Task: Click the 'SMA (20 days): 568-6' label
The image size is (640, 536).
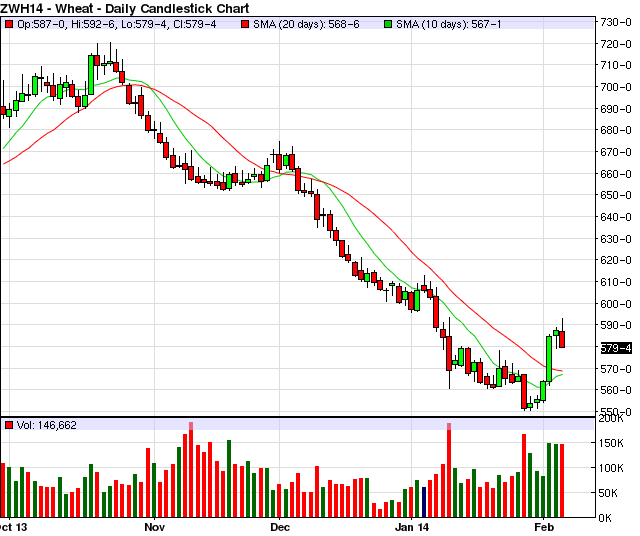Action: click(x=306, y=24)
